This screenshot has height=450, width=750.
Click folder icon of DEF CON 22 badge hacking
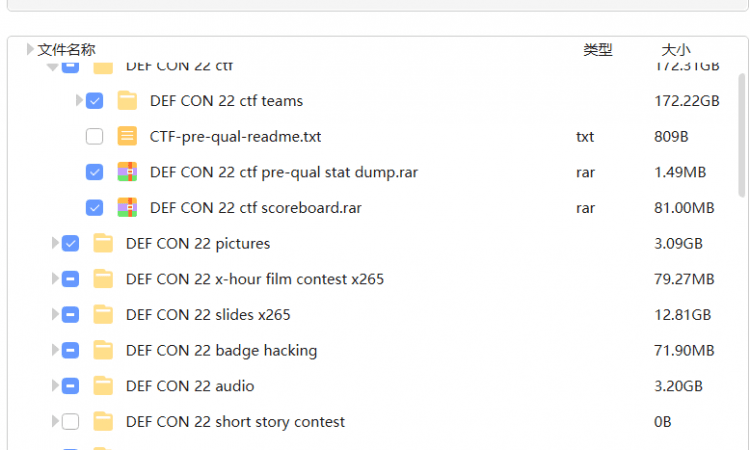pyautogui.click(x=103, y=350)
